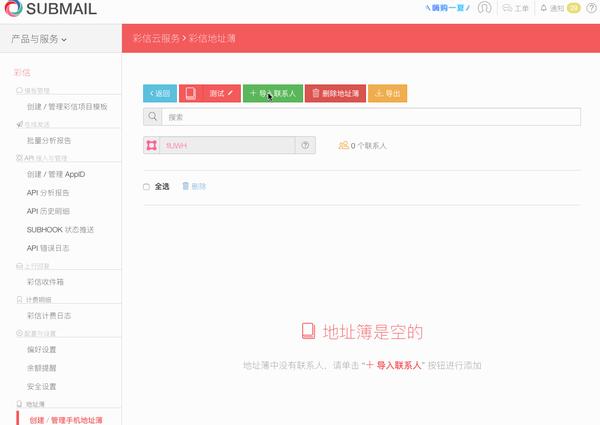Image resolution: width=600 pixels, height=425 pixels.
Task: Click the 配置与设置 section icon
Action: click(x=19, y=333)
